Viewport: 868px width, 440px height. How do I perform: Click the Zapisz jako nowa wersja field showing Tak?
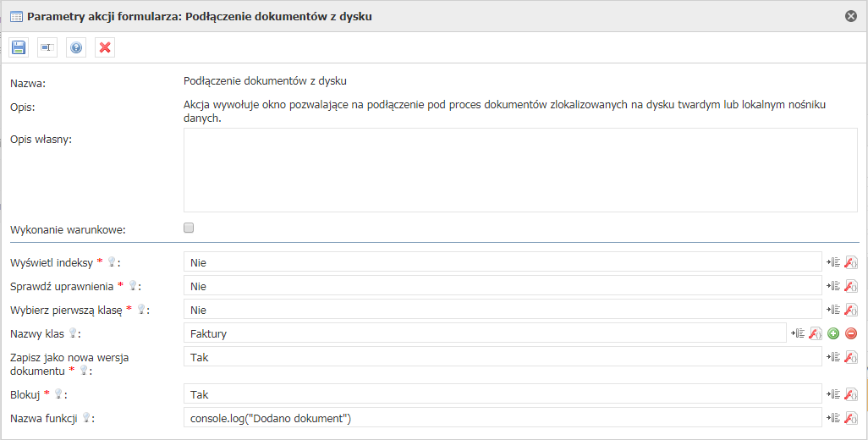(x=503, y=357)
